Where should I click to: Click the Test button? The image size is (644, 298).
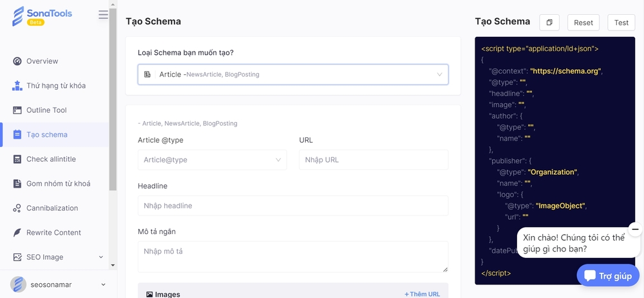(621, 23)
